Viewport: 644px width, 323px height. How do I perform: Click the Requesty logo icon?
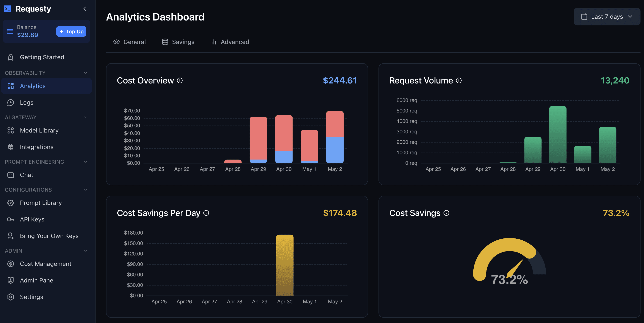point(8,9)
